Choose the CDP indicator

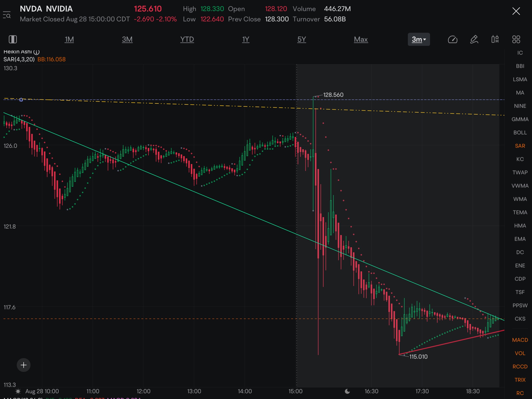[x=520, y=279]
